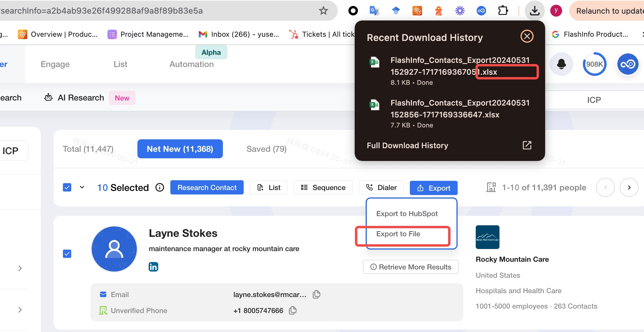644x332 pixels.
Task: Click Relaunch to update button
Action: pos(608,11)
